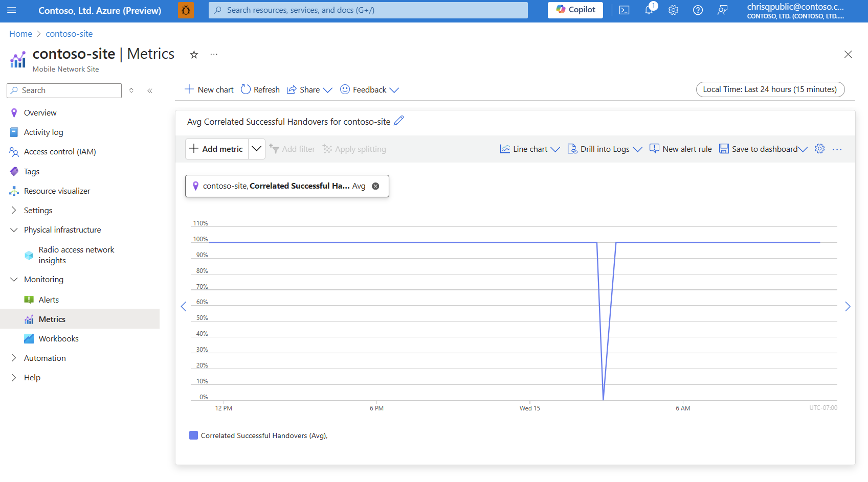Remove the Correlated Successful Handovers metric tag
Image resolution: width=868 pixels, height=482 pixels.
point(376,186)
